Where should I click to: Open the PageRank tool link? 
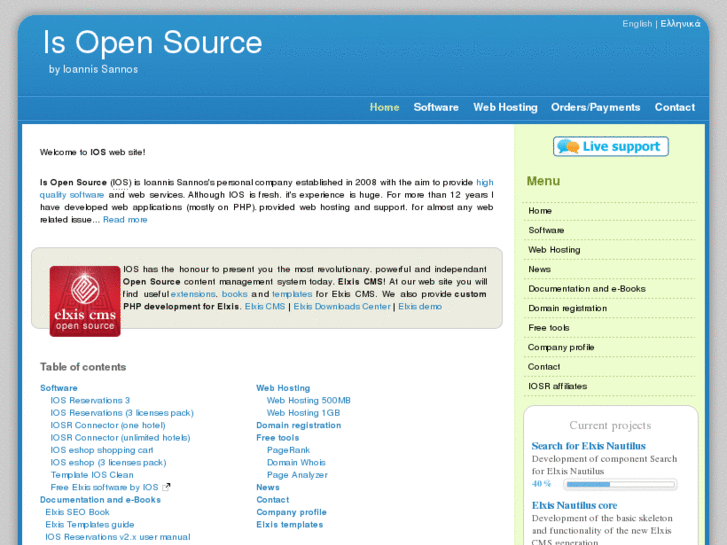[288, 450]
